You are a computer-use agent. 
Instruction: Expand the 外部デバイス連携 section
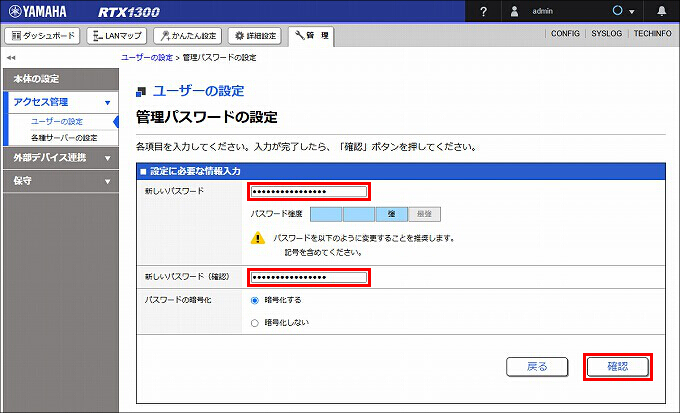point(61,158)
